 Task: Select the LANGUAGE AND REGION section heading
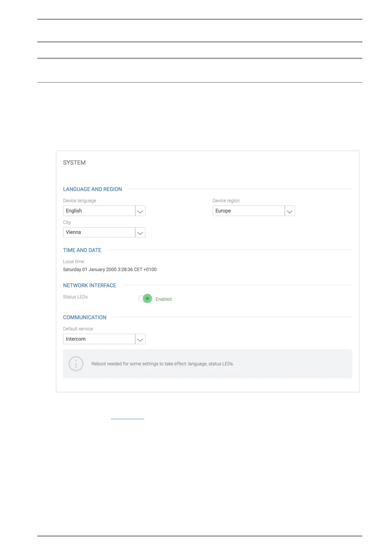click(93, 189)
